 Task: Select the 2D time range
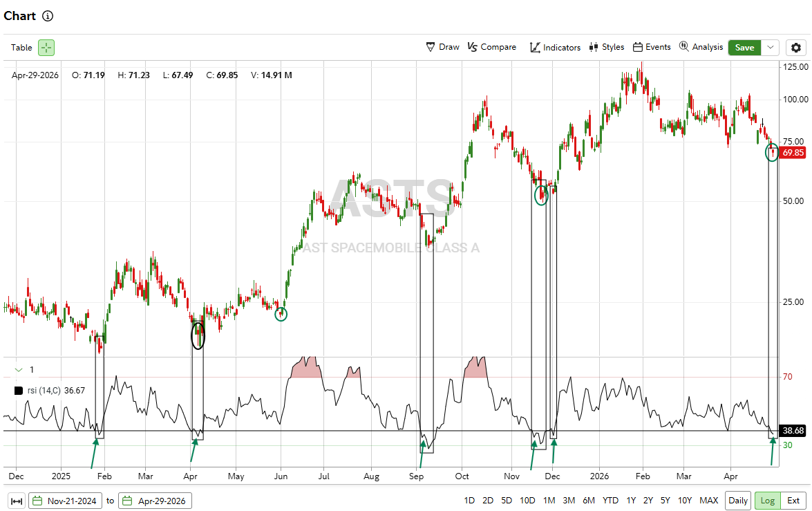pos(488,501)
